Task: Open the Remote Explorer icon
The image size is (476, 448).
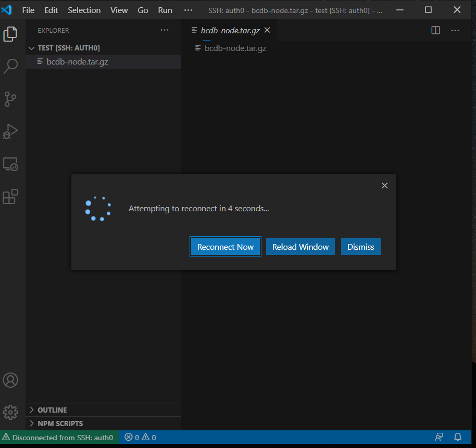Action: pos(10,164)
